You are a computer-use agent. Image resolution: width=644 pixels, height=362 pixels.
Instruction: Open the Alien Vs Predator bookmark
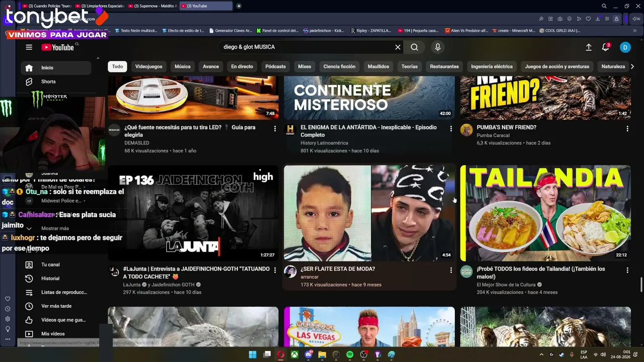466,31
